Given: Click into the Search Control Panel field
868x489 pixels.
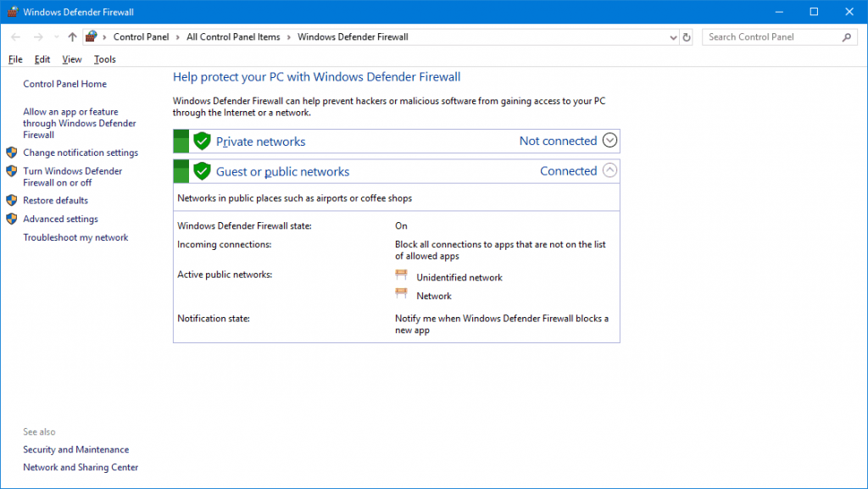Looking at the screenshot, I should coord(771,37).
